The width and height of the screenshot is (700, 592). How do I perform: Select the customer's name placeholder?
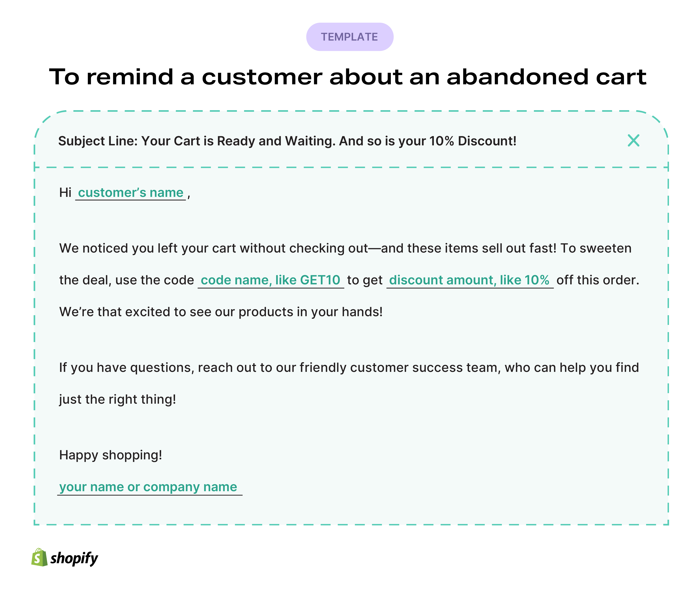pos(131,193)
